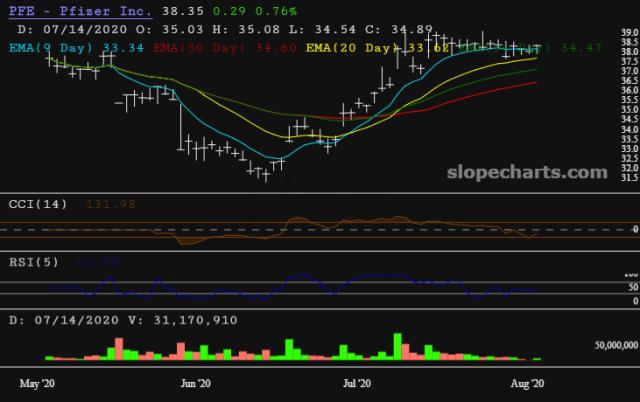Screen dimensions: 640x402
Task: Jump to Aug '20 on the date axis
Action: coord(525,383)
